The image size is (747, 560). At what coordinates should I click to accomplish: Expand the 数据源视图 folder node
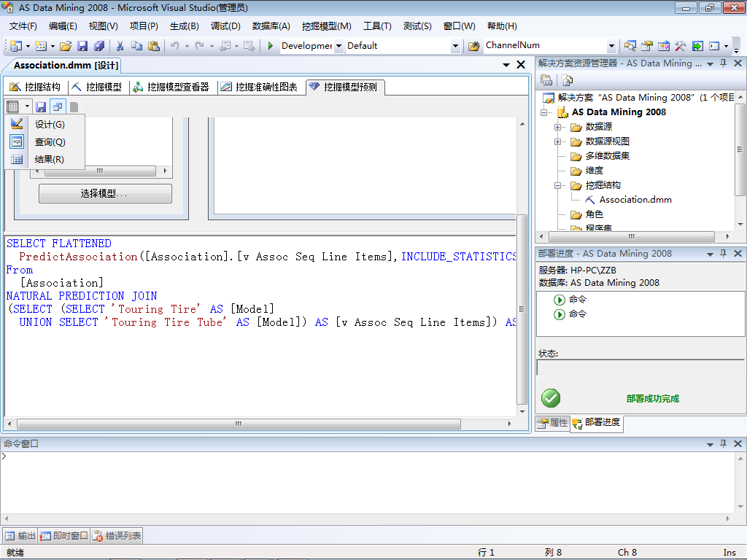557,141
